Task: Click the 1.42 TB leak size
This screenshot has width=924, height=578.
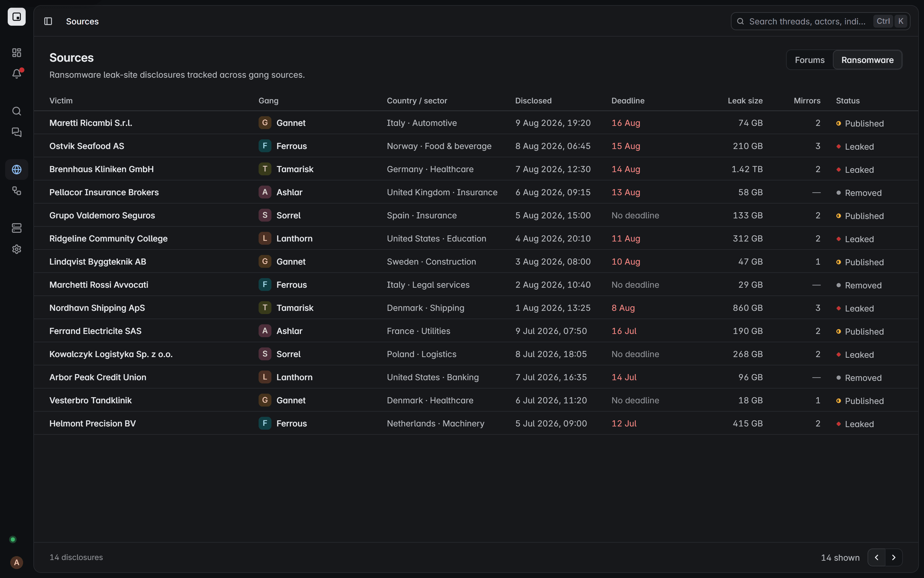Action: point(747,169)
